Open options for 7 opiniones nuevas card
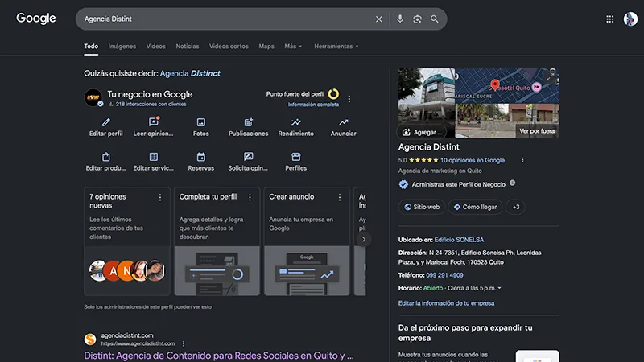644x362 pixels. 160,198
